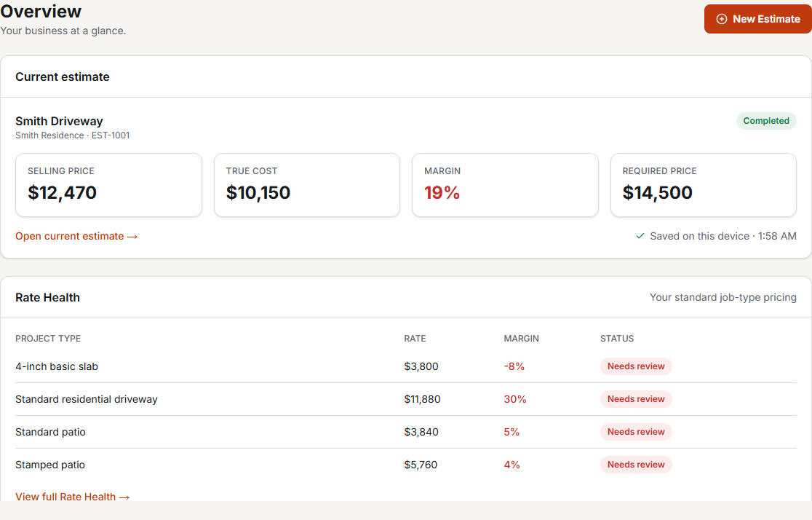
Task: Click Needs review badge for Stamped patio
Action: coord(636,465)
